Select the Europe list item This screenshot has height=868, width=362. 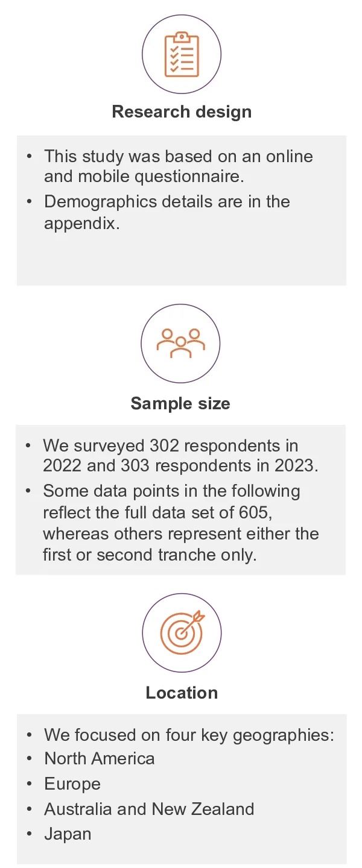(x=72, y=784)
